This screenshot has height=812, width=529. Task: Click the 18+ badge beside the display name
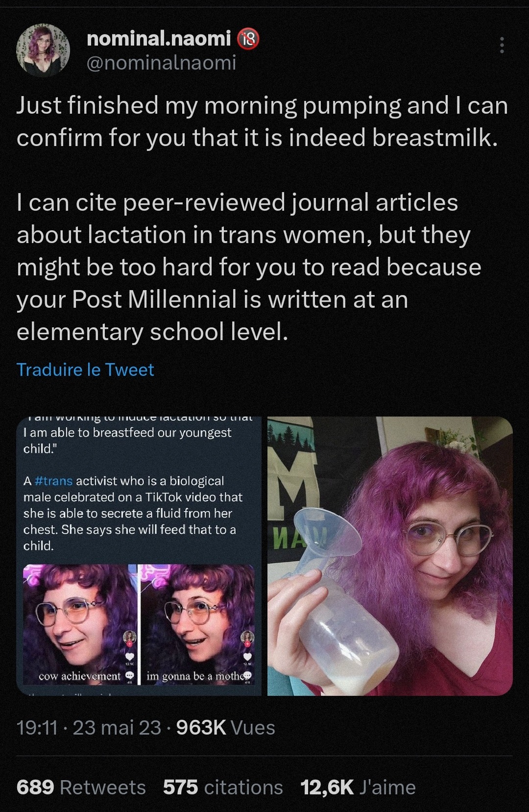(248, 39)
